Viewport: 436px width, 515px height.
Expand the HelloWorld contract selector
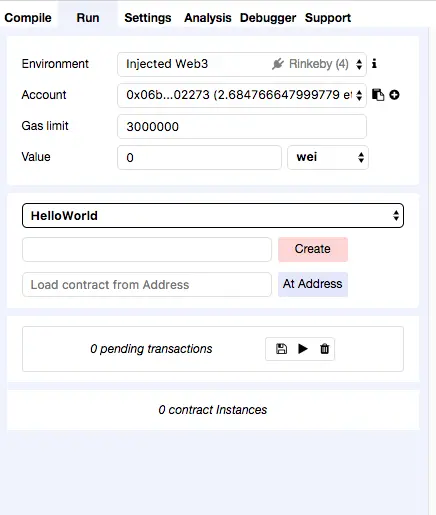pyautogui.click(x=213, y=216)
